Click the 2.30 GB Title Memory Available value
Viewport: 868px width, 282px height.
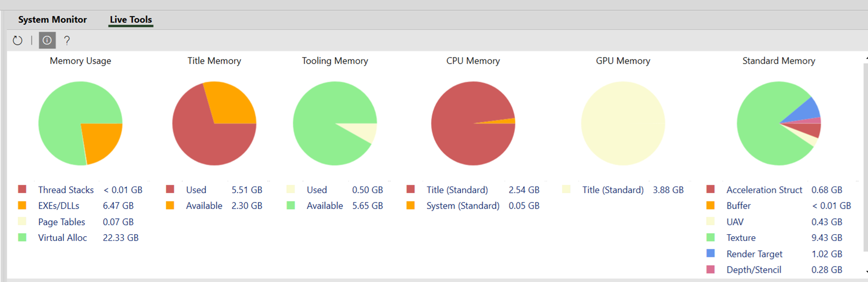pyautogui.click(x=247, y=206)
